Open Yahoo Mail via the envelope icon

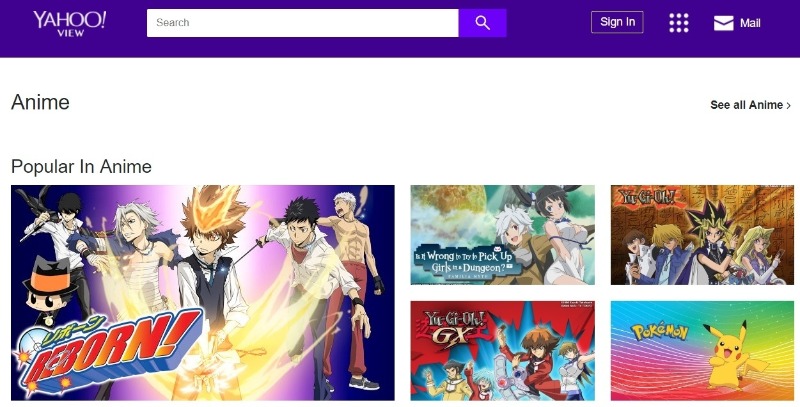[x=723, y=23]
